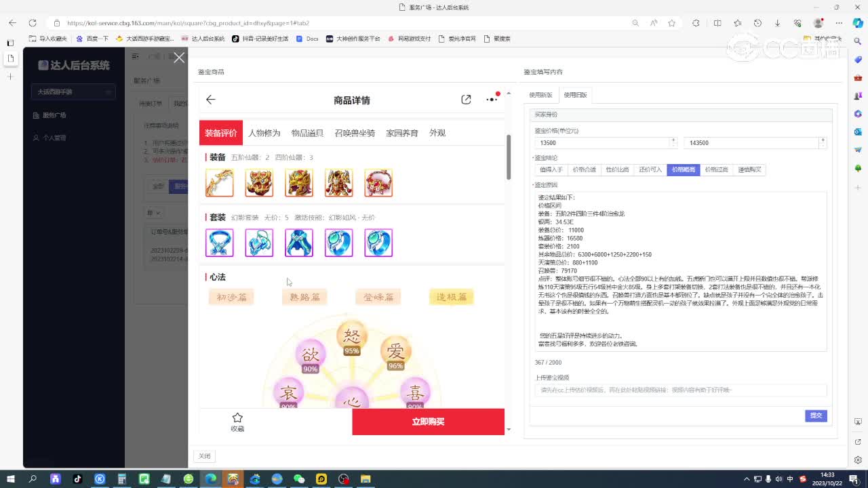Open WeChat from the taskbar
The height and width of the screenshot is (488, 868).
(299, 479)
